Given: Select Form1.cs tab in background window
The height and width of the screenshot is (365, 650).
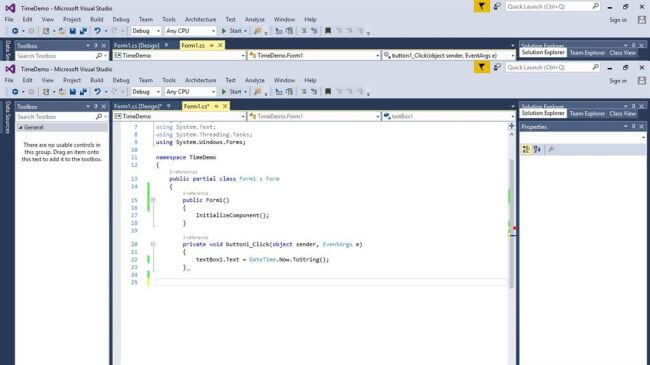Looking at the screenshot, I should pos(193,45).
